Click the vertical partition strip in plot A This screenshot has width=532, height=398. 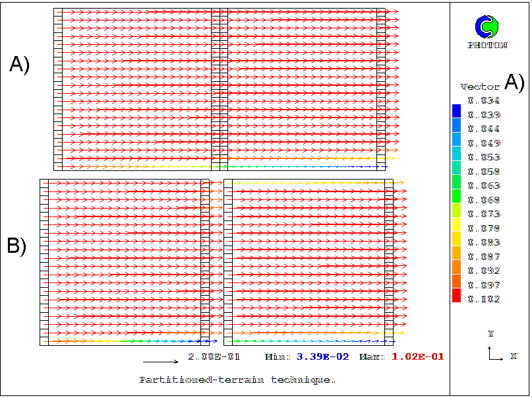(220, 89)
